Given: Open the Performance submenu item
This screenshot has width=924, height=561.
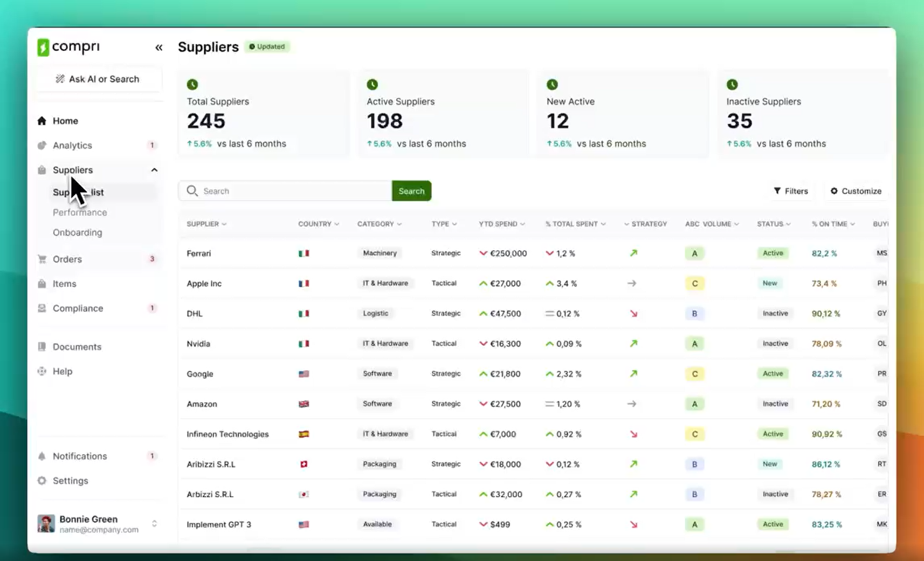Looking at the screenshot, I should click(x=80, y=213).
